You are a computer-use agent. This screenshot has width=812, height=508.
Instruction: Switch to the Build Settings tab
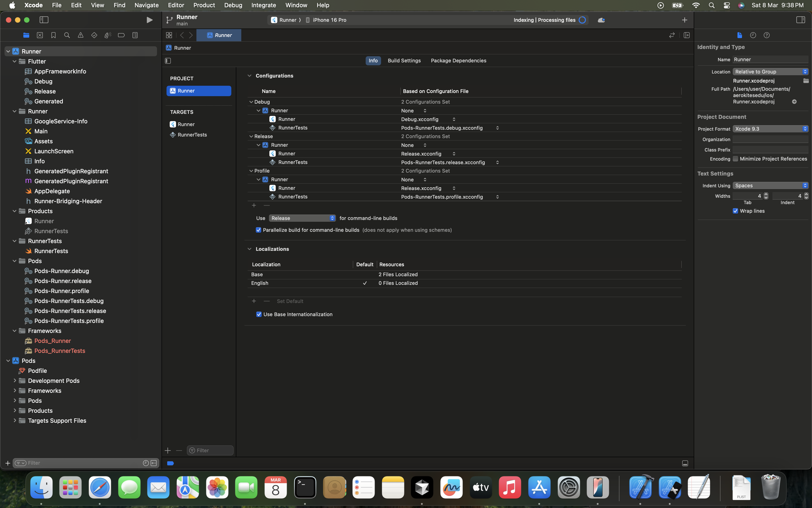tap(404, 61)
